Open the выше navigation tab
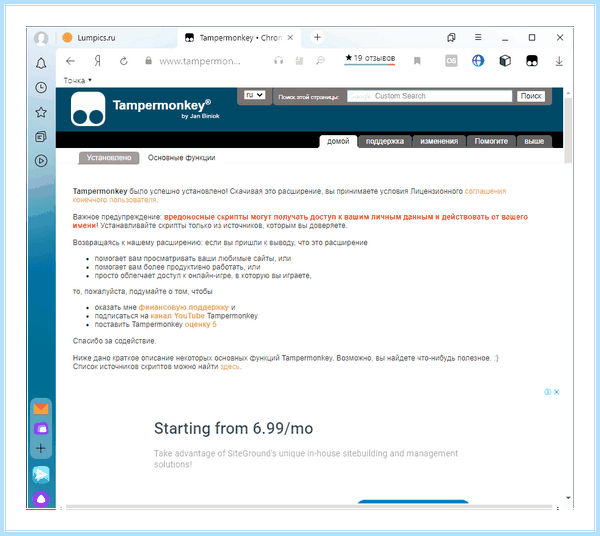 (534, 141)
